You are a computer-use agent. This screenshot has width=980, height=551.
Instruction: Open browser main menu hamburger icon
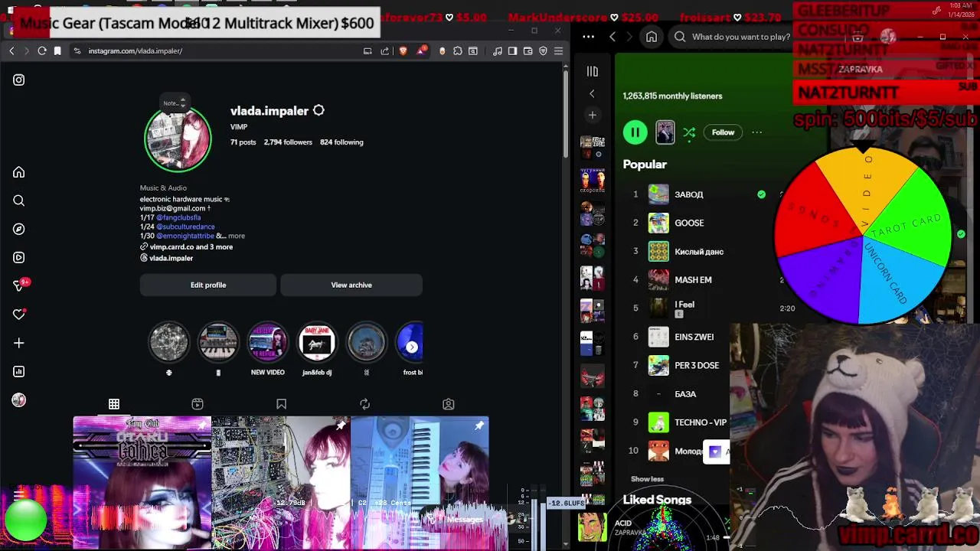[558, 51]
